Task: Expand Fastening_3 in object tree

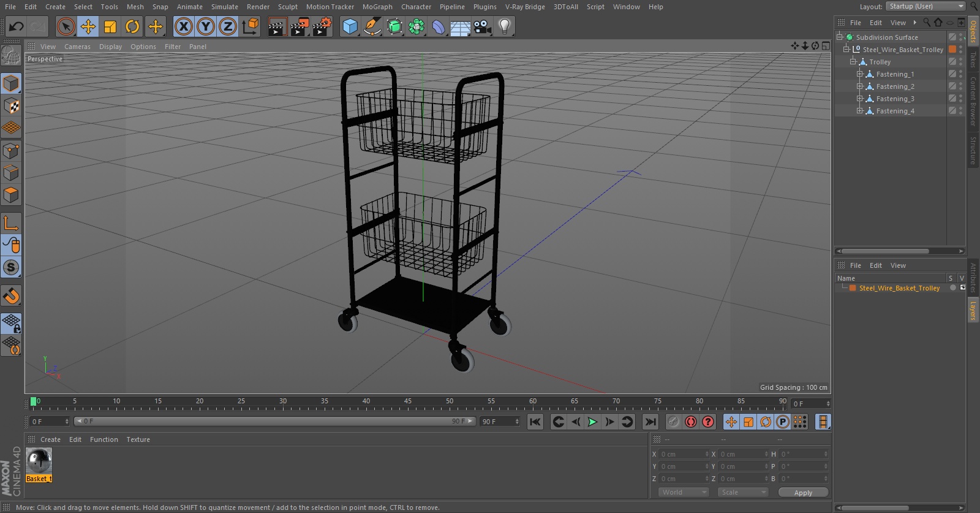Action: (859, 99)
